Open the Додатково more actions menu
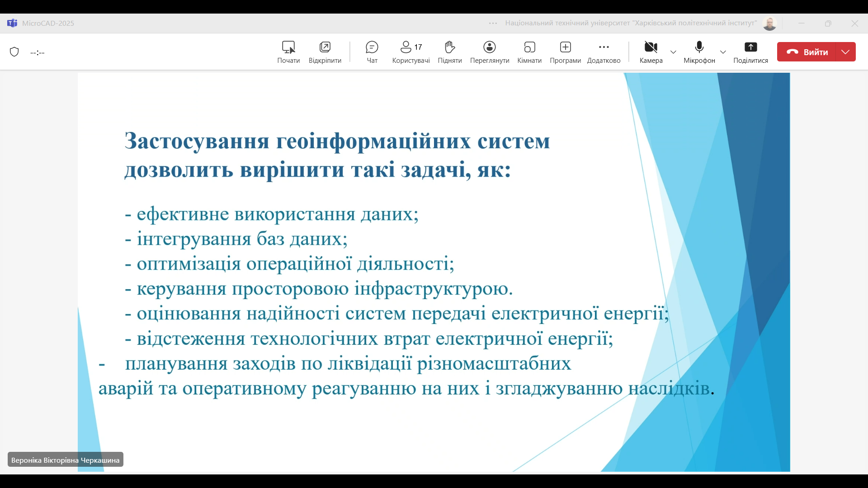The height and width of the screenshot is (488, 868). pyautogui.click(x=604, y=52)
